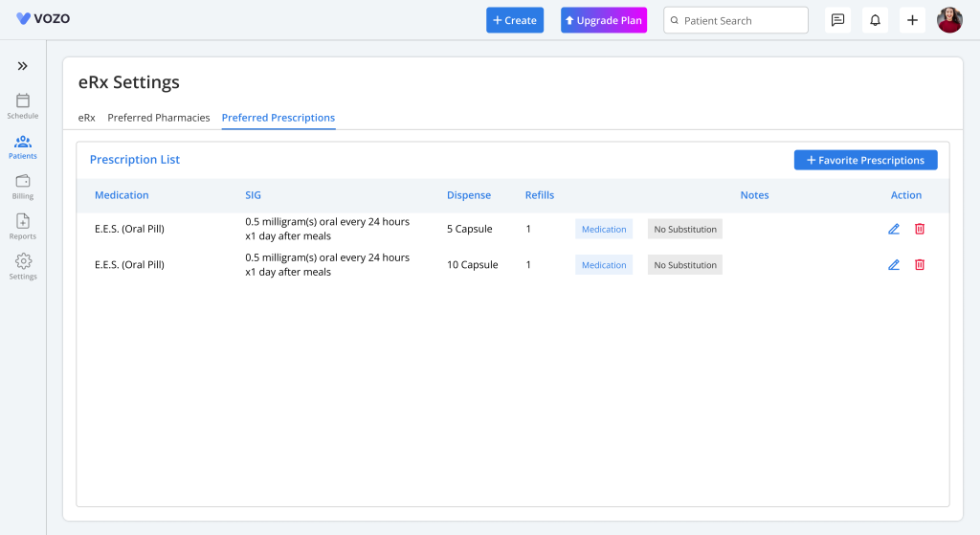Delete the 5 Capsule prescription
Viewport: 980px width, 535px height.
[920, 229]
